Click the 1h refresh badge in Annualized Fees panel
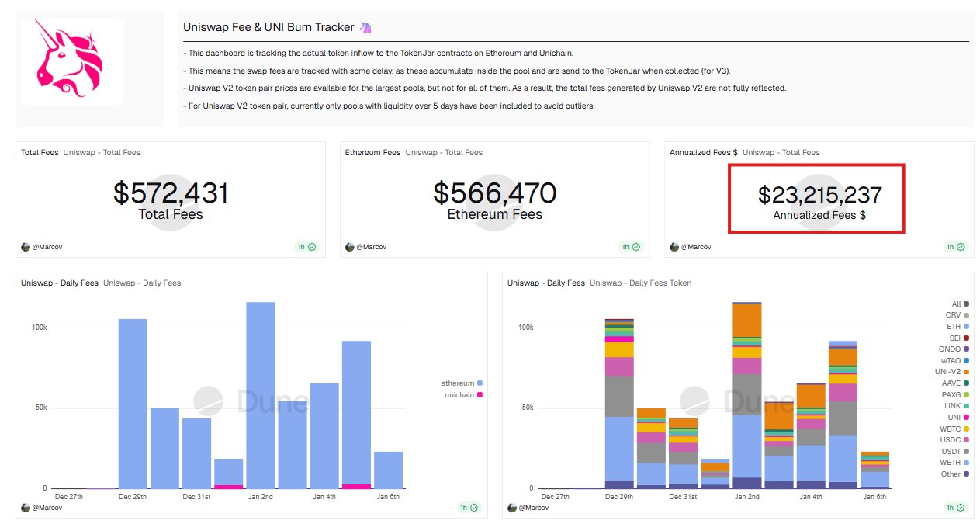Viewport: 980px width, 524px height. pyautogui.click(x=956, y=247)
